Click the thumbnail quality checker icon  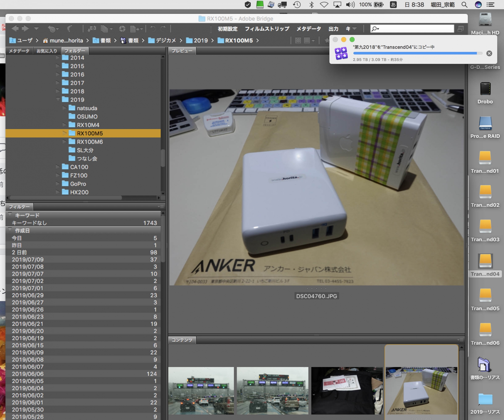[298, 40]
